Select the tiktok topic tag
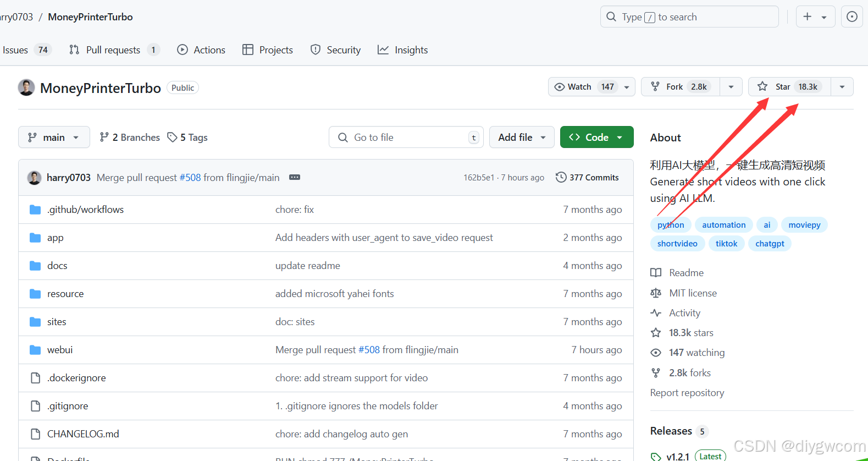Screen dimensions: 868x461 726,244
